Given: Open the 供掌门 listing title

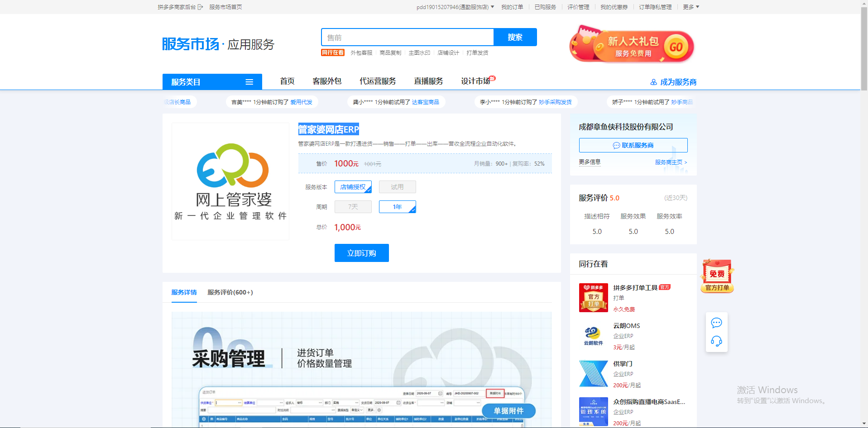Looking at the screenshot, I should point(623,364).
